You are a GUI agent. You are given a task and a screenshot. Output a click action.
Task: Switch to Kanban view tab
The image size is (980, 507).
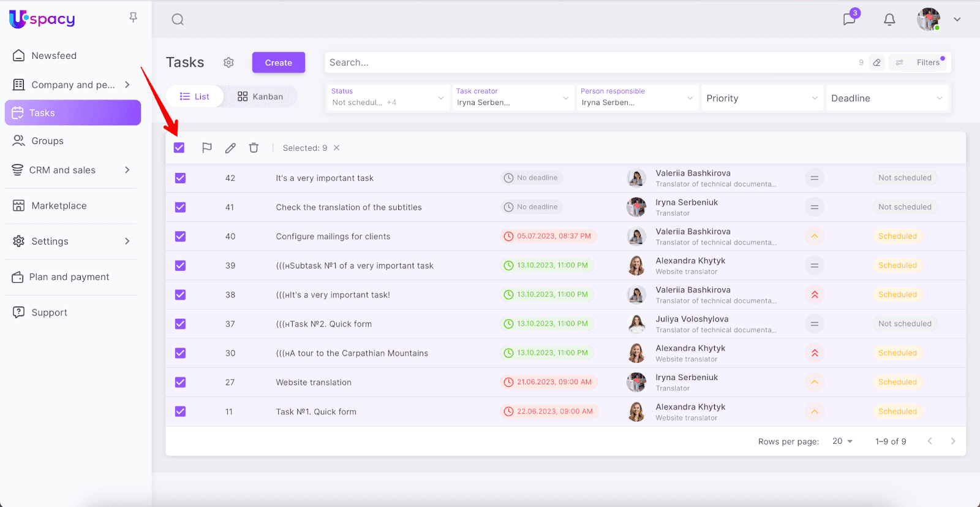click(x=260, y=96)
